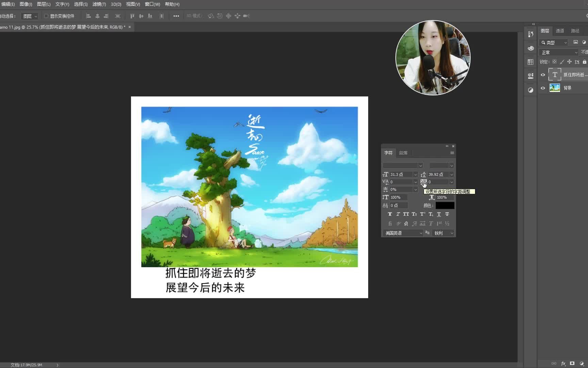Viewport: 588px width, 368px height.
Task: Align bottom edges in options bar
Action: (x=150, y=16)
